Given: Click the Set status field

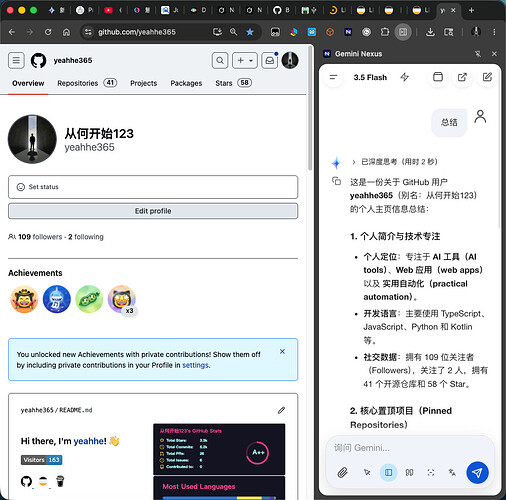Looking at the screenshot, I should tap(153, 187).
